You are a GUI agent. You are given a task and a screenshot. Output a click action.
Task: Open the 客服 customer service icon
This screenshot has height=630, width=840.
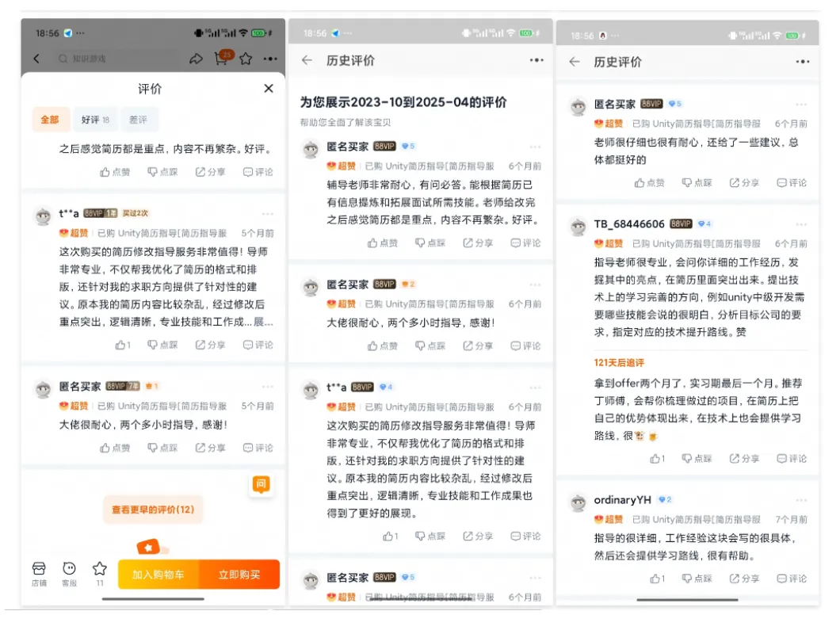coord(69,574)
